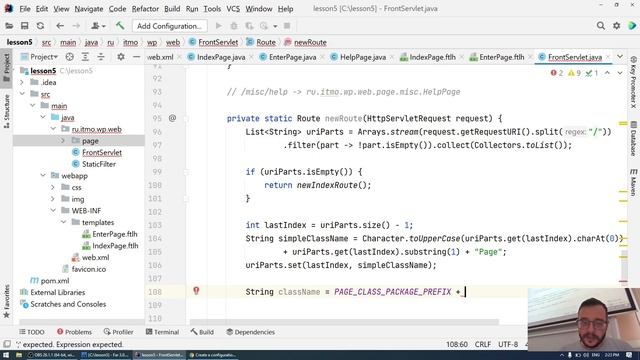Toggle the Project tool window stripe button

pyautogui.click(x=6, y=68)
